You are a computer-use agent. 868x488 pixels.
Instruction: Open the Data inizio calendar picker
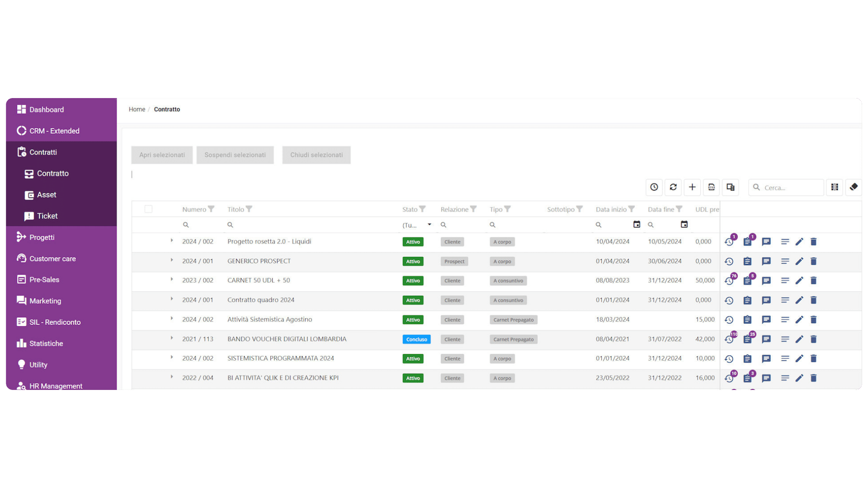(637, 225)
